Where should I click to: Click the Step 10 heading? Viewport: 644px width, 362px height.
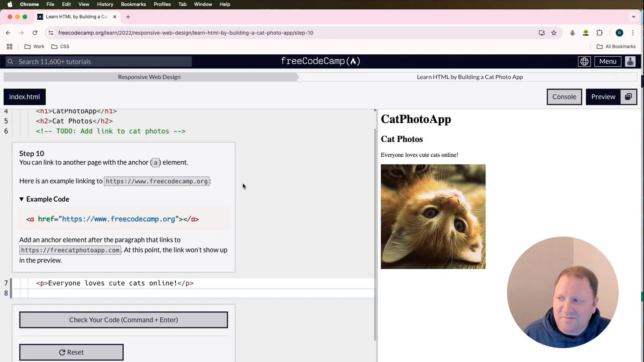(x=32, y=153)
